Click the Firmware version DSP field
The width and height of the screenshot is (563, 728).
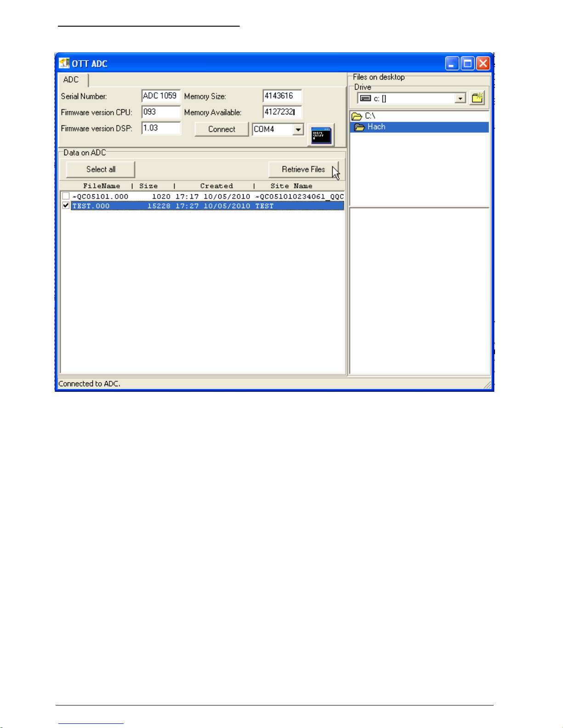tap(161, 128)
